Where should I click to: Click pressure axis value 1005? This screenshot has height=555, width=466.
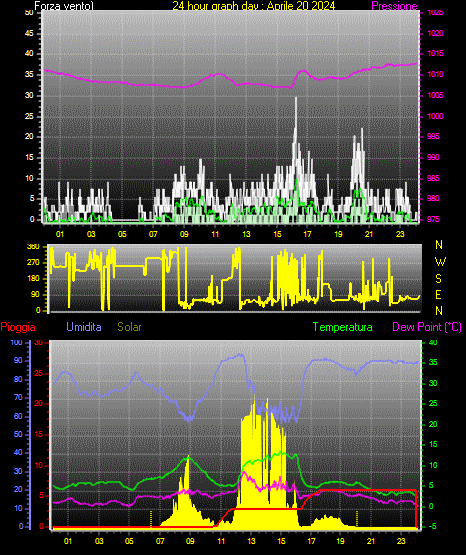(x=435, y=95)
